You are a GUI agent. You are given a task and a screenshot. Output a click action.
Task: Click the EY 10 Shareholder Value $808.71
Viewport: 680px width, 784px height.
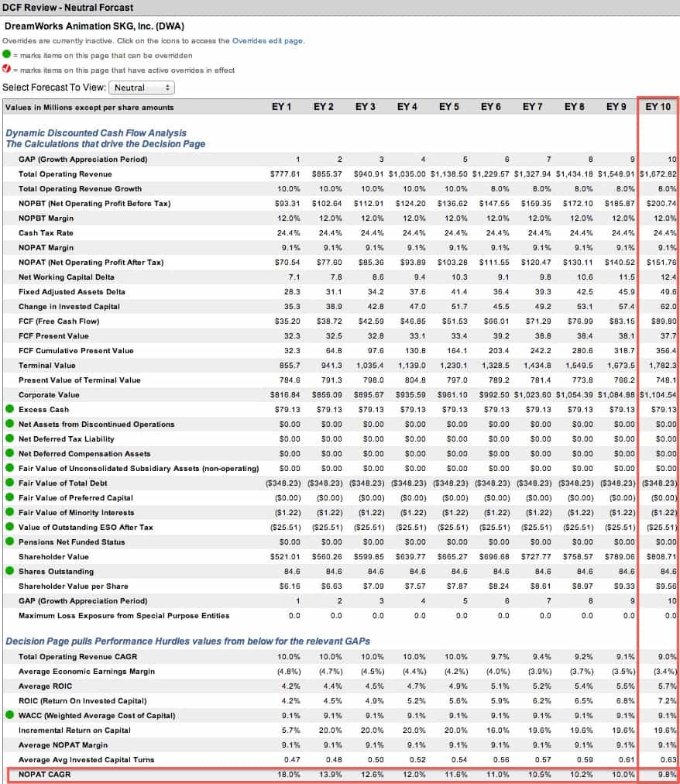tap(661, 556)
